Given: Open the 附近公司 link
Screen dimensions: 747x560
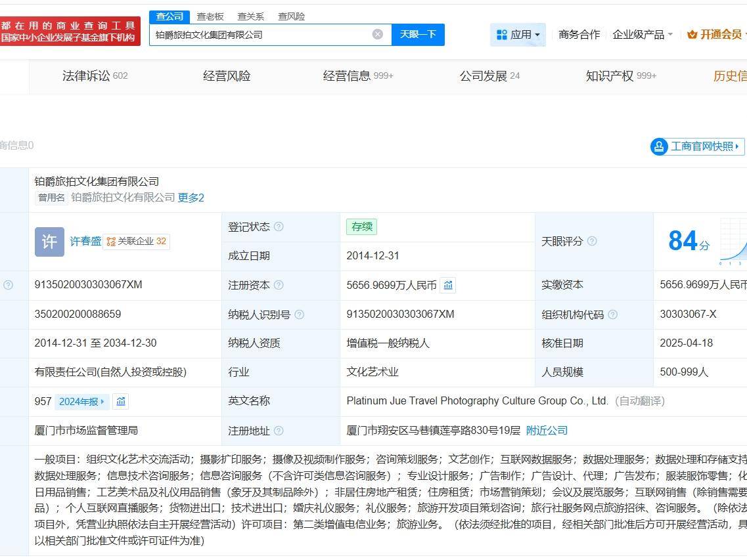Looking at the screenshot, I should [547, 431].
